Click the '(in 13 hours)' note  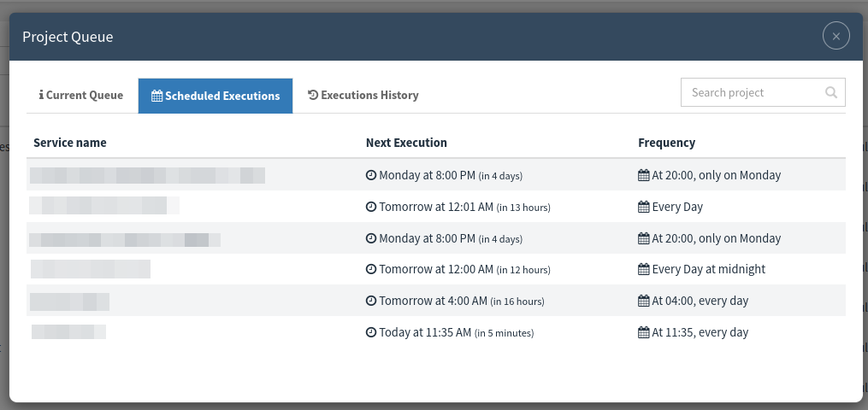point(523,208)
